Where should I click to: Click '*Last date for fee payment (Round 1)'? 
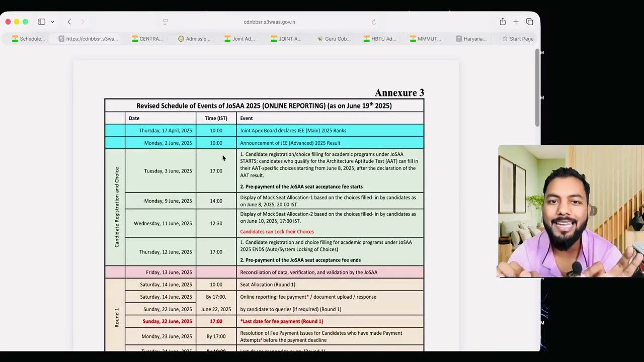[282, 321]
